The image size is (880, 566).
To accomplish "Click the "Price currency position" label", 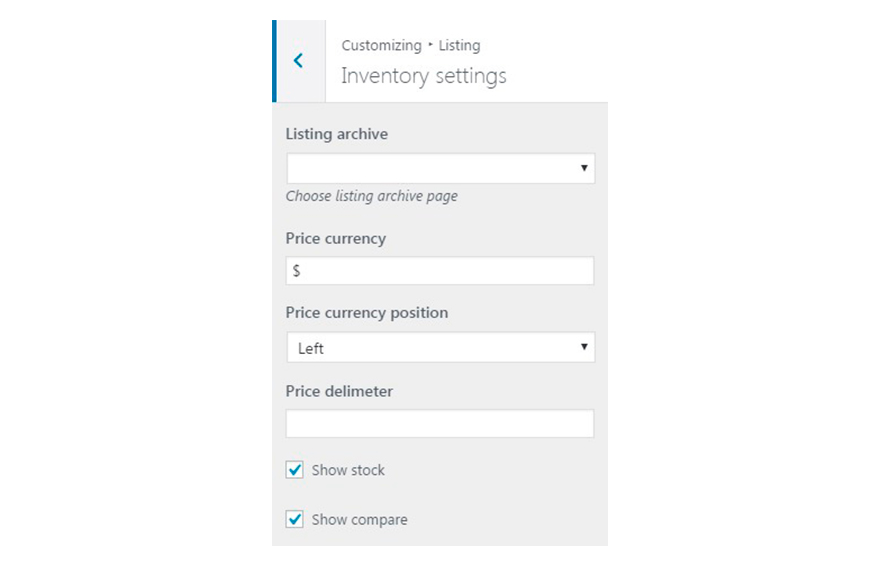I will 367,313.
